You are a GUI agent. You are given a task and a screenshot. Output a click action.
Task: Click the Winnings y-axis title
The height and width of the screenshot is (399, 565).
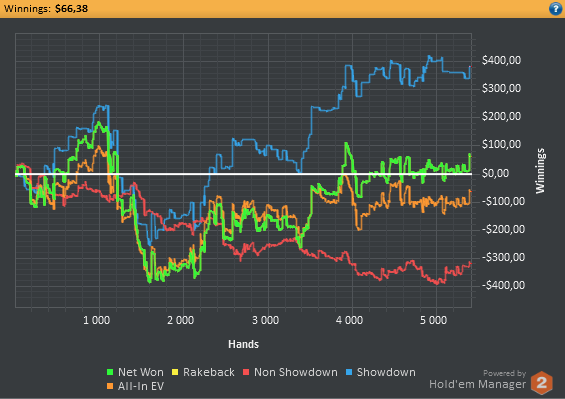[x=540, y=171]
